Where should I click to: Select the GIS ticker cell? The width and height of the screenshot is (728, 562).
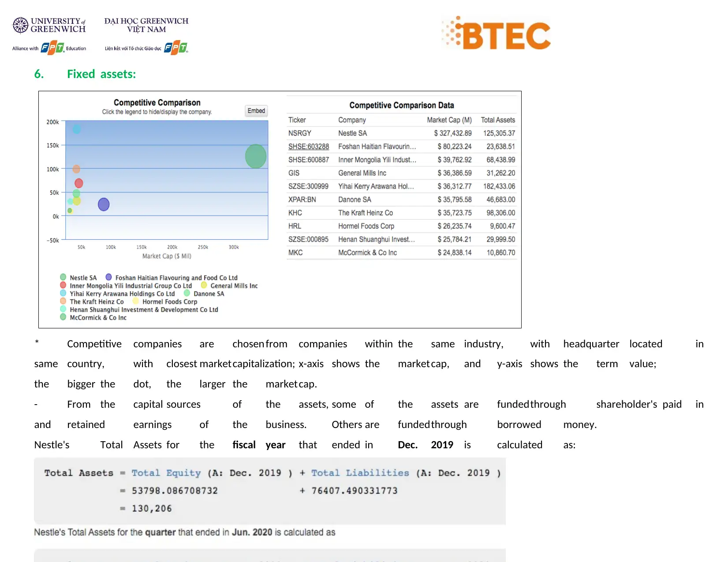click(x=294, y=173)
